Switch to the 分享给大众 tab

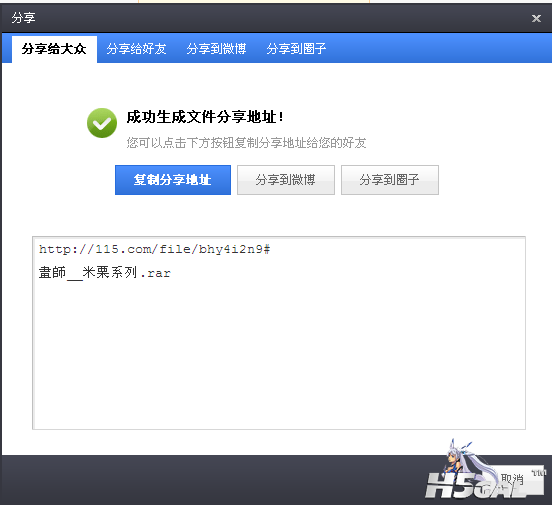coord(54,49)
